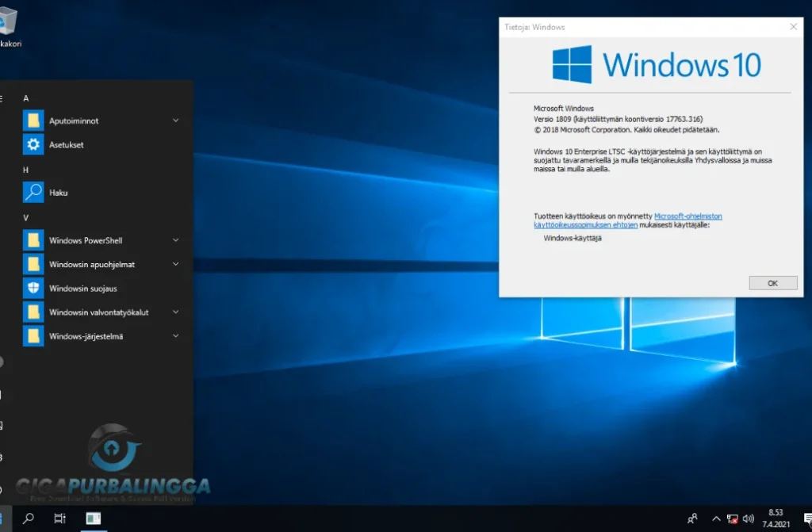Click the People icon in the system tray
Viewport: 812px width, 532px height.
pyautogui.click(x=691, y=519)
